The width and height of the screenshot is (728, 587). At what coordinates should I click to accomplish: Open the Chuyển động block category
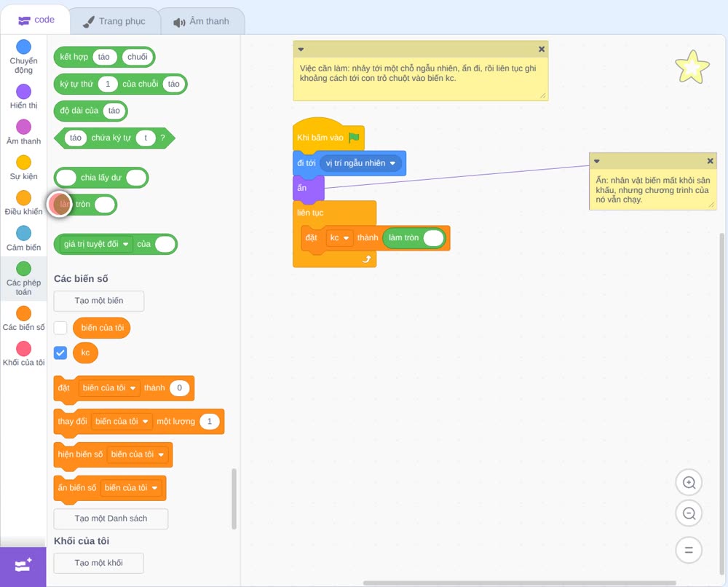click(x=24, y=57)
